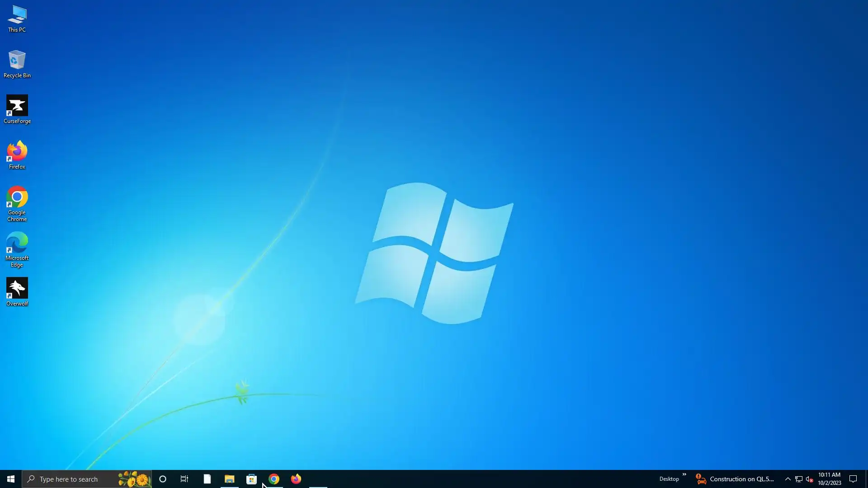868x488 pixels.
Task: Open the Construction on QL.5 traffic widget
Action: (x=735, y=479)
